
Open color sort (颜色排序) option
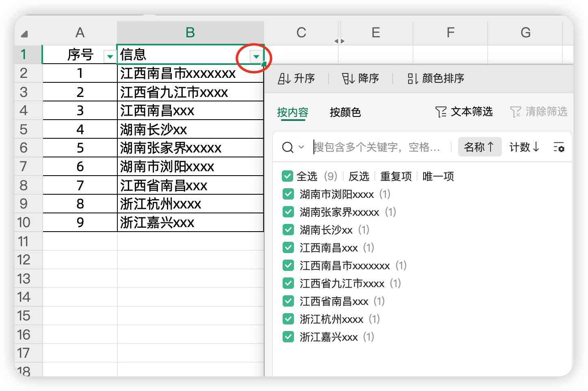tap(413, 78)
